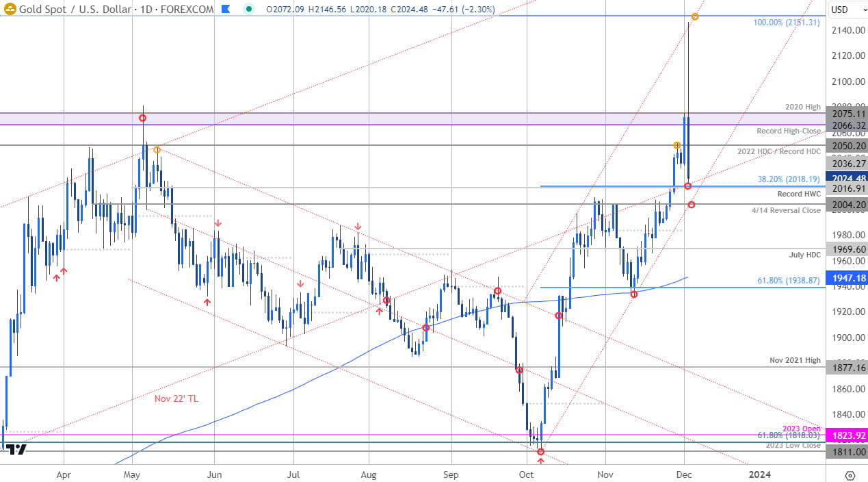868x482 pixels.
Task: Click the green market status dot
Action: (x=249, y=9)
